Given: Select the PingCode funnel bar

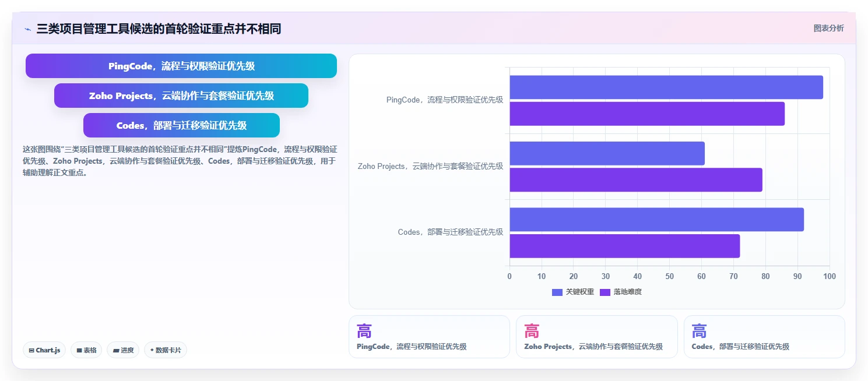Looking at the screenshot, I should tap(181, 66).
